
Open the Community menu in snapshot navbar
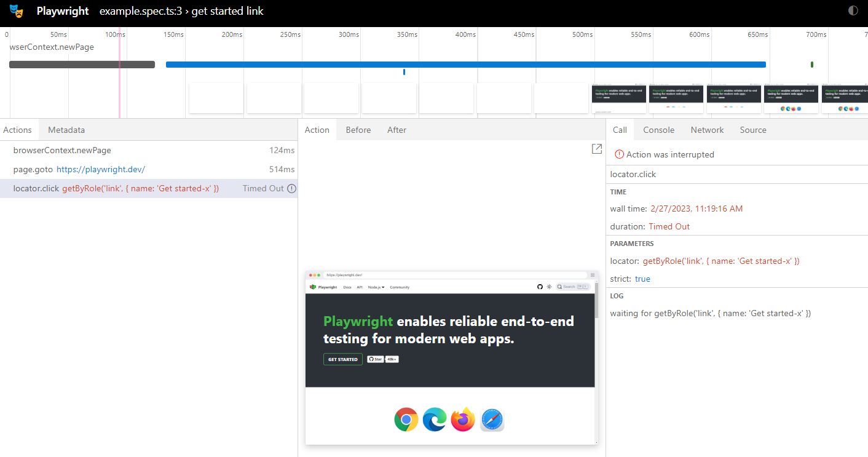pos(400,287)
